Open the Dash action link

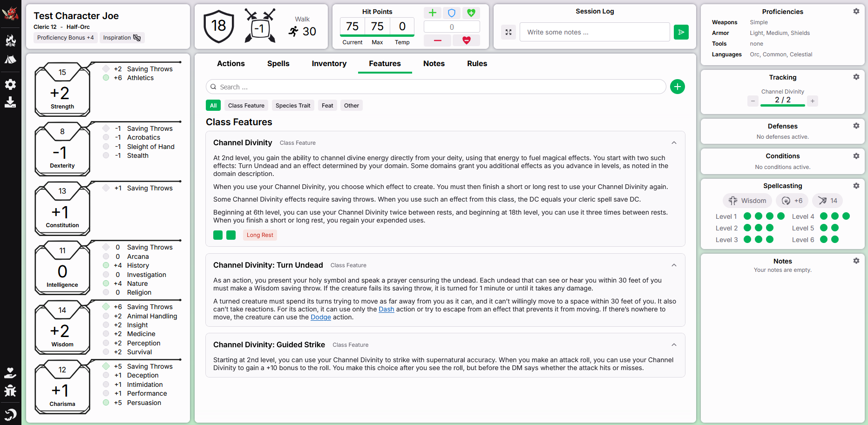387,310
